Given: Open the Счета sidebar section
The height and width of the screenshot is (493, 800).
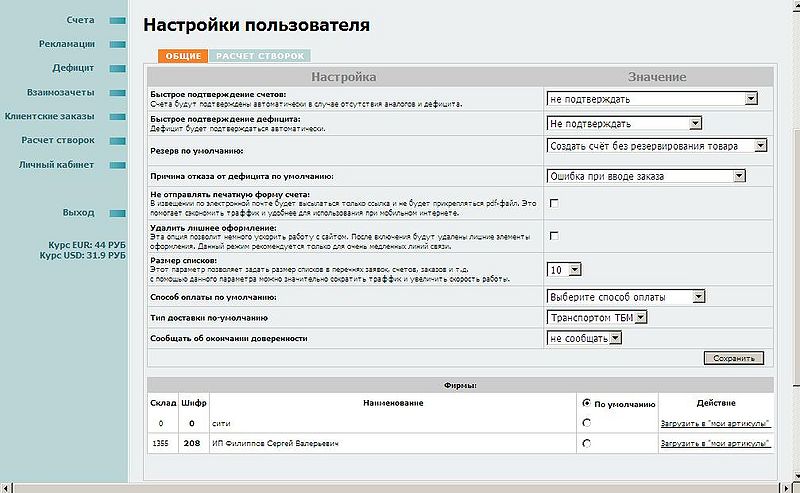Looking at the screenshot, I should [x=80, y=20].
